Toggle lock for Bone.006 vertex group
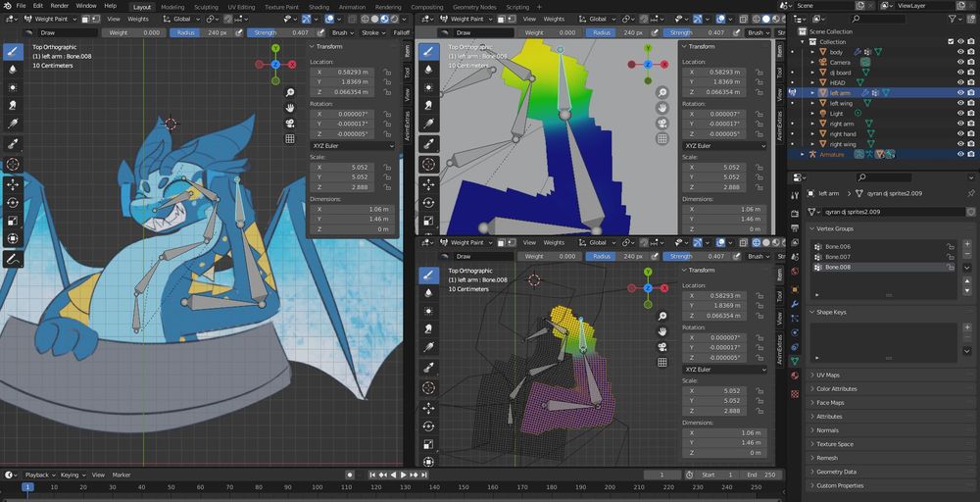Viewport: 980px width, 502px height. (950, 247)
